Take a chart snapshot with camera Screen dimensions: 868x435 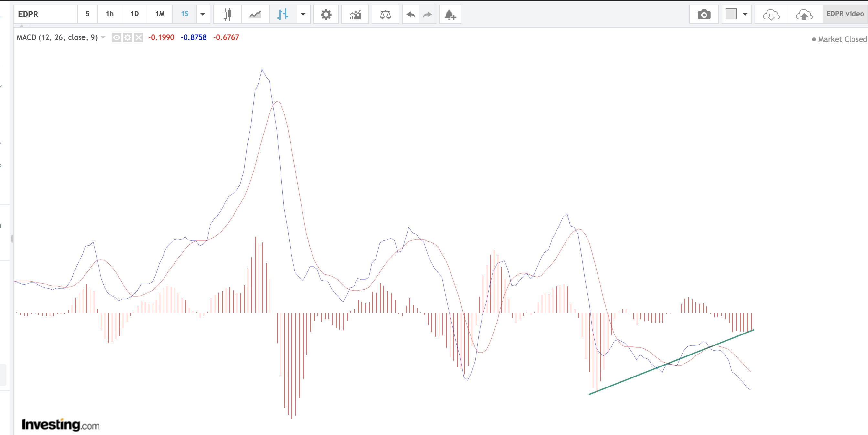click(x=704, y=14)
